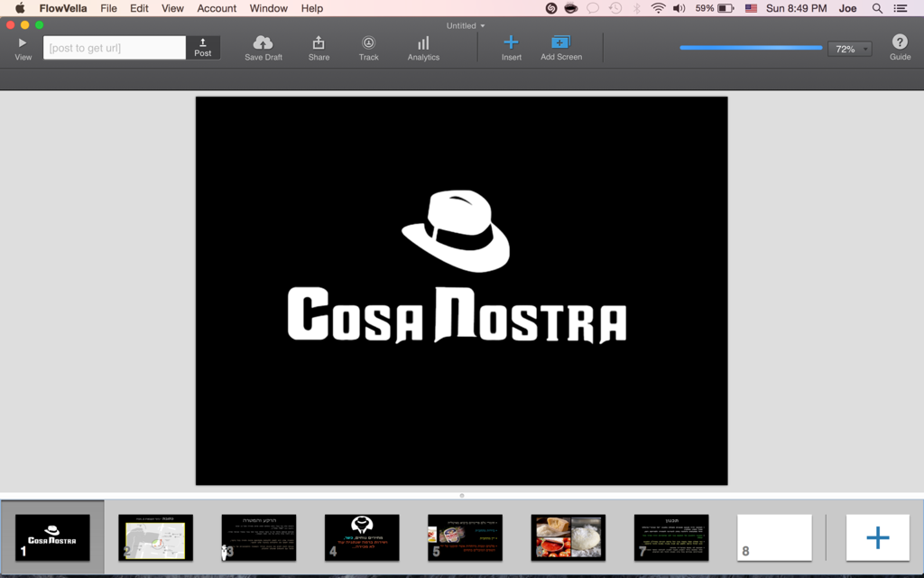The width and height of the screenshot is (924, 578).
Task: Open the Guide help icon
Action: [x=900, y=42]
